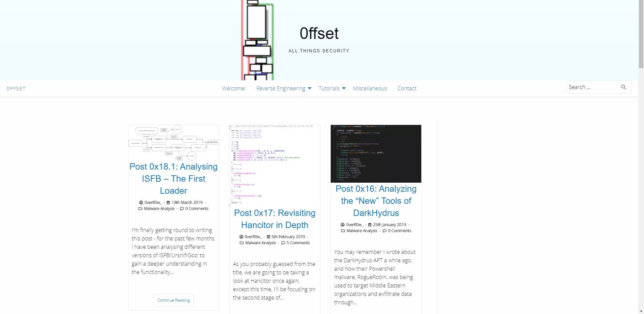Click Continue Reading on the ISFB post
Screen dimensions: 644x314
click(173, 300)
